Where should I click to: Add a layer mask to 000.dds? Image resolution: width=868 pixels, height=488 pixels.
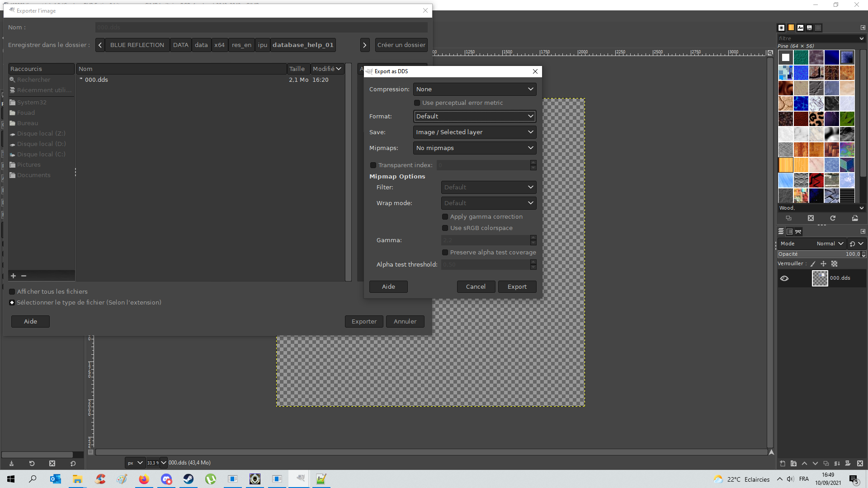coord(847,464)
